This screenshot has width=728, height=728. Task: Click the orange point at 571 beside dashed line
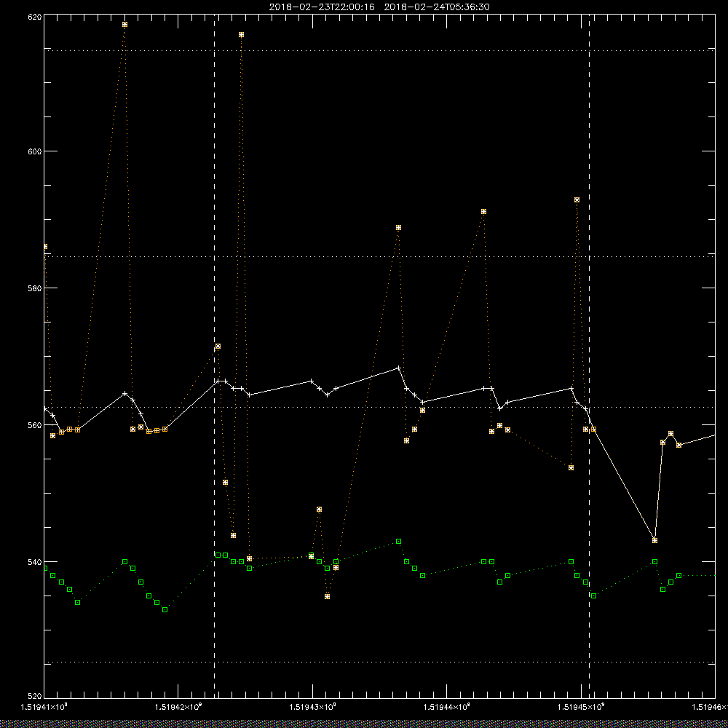pyautogui.click(x=218, y=347)
